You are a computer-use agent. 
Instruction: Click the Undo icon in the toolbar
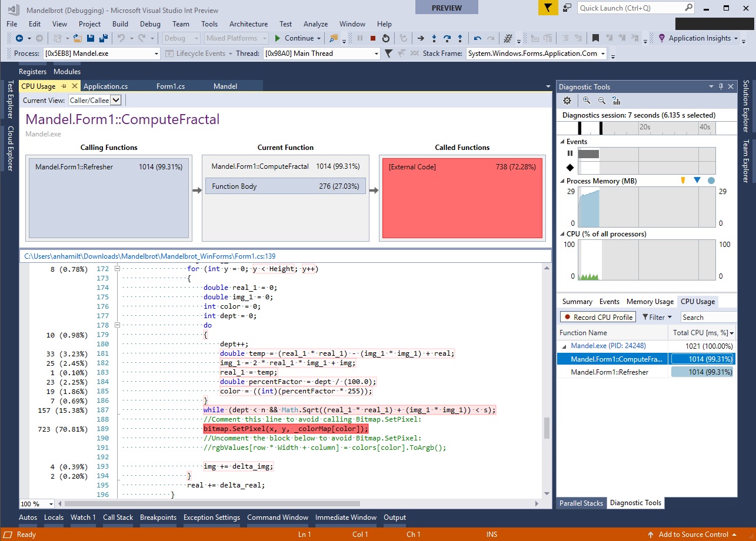click(x=121, y=38)
